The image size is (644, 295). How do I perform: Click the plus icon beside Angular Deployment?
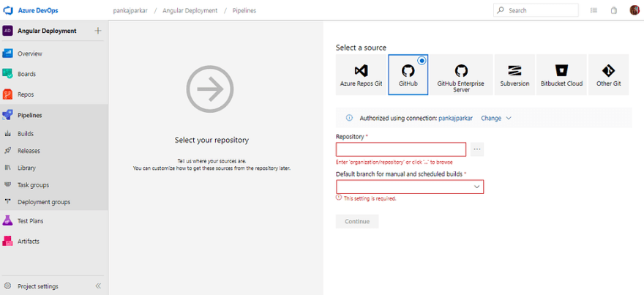pos(98,31)
